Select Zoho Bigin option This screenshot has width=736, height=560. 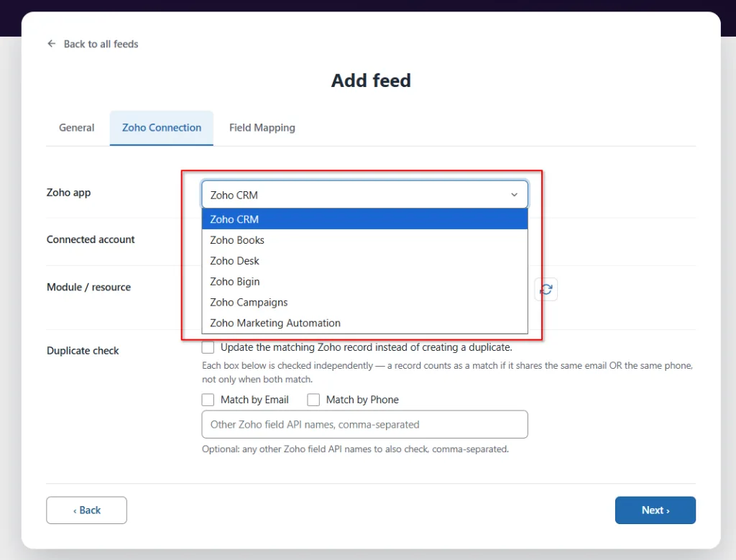click(364, 281)
